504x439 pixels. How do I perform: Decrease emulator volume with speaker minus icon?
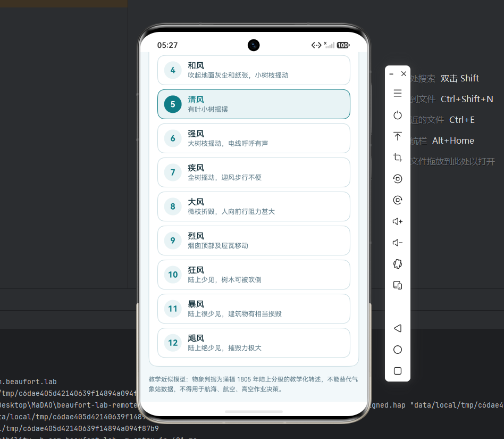coord(398,243)
